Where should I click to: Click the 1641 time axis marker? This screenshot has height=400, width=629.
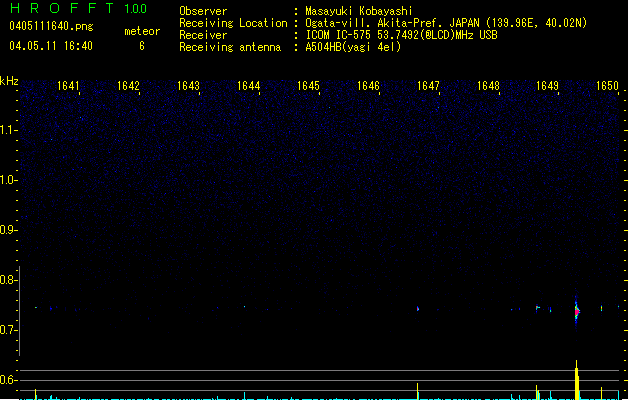click(68, 86)
